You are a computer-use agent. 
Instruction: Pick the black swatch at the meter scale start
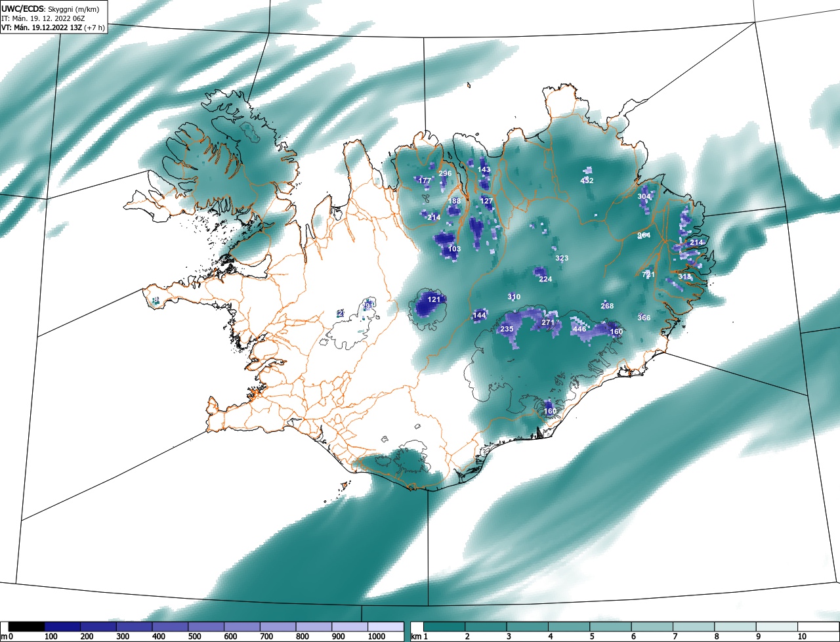pos(26,627)
